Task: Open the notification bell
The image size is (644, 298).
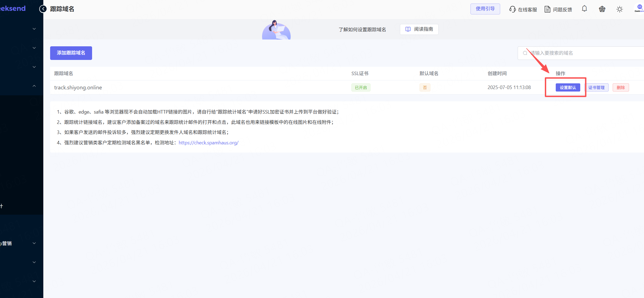Action: tap(584, 9)
